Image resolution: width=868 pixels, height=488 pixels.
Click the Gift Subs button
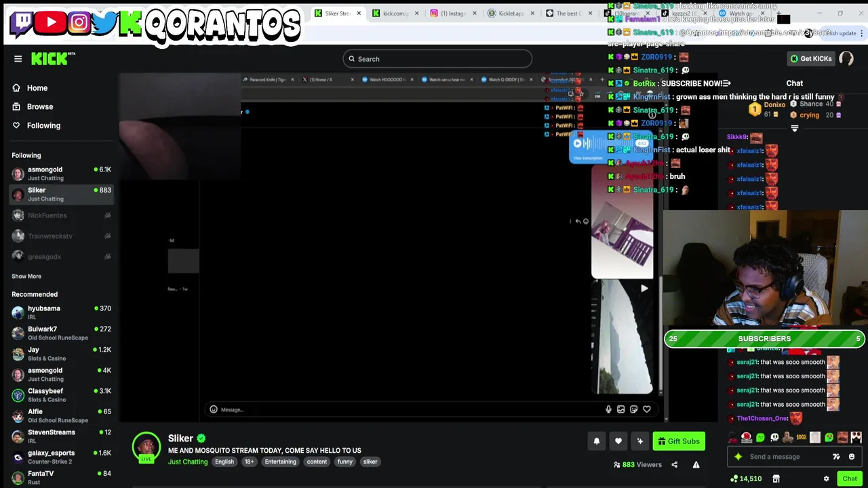[679, 441]
